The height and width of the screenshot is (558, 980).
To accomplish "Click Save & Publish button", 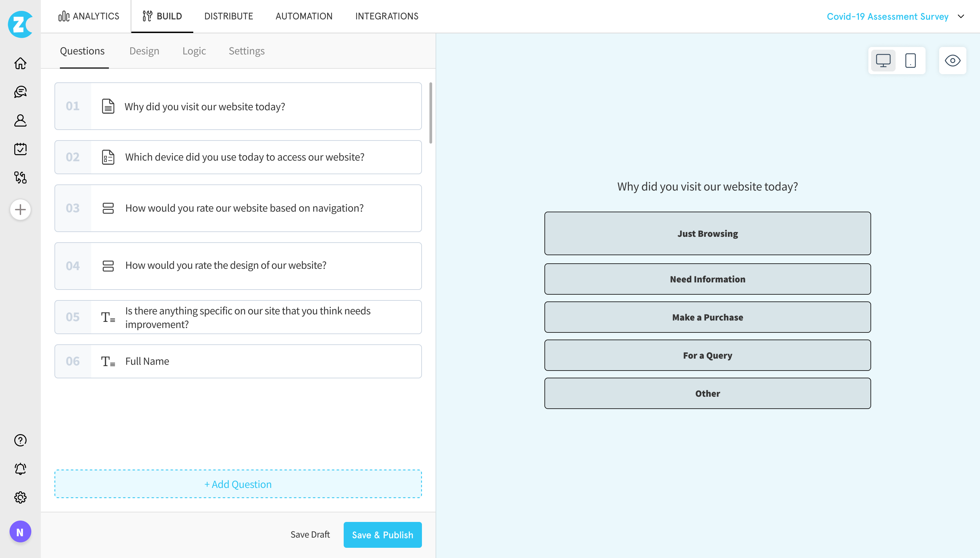I will (382, 535).
